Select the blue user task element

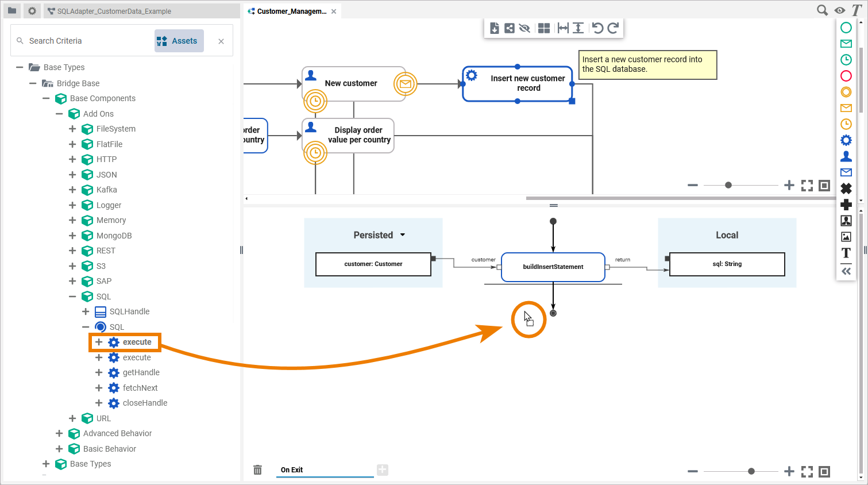click(846, 156)
